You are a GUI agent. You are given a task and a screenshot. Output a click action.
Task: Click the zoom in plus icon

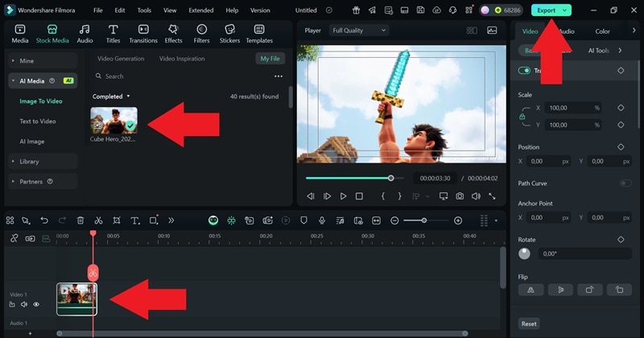point(458,221)
